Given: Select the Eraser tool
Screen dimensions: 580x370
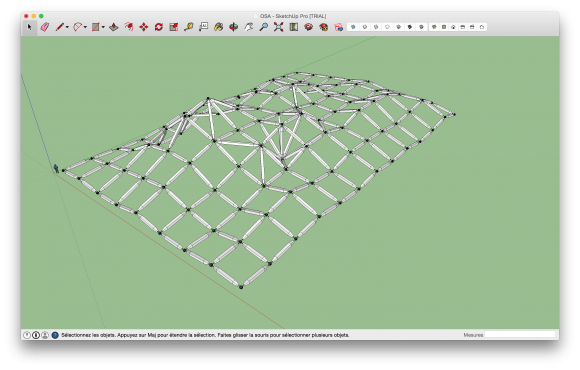Looking at the screenshot, I should pos(45,27).
